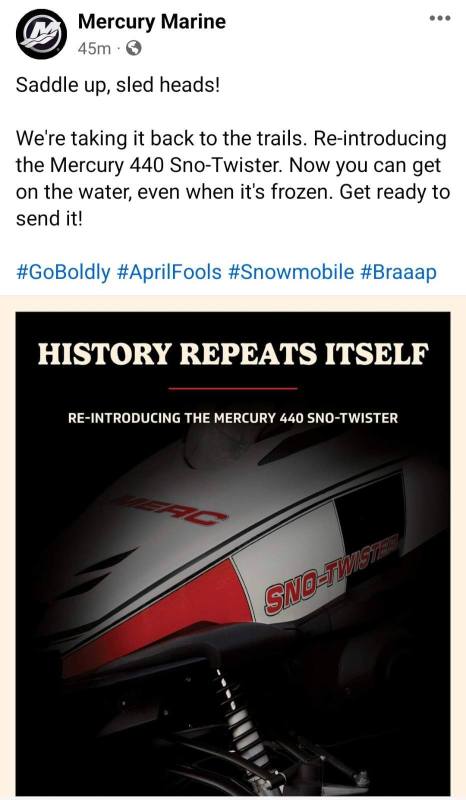Open the 45m post timestamp
466x800 pixels.
[x=94, y=48]
